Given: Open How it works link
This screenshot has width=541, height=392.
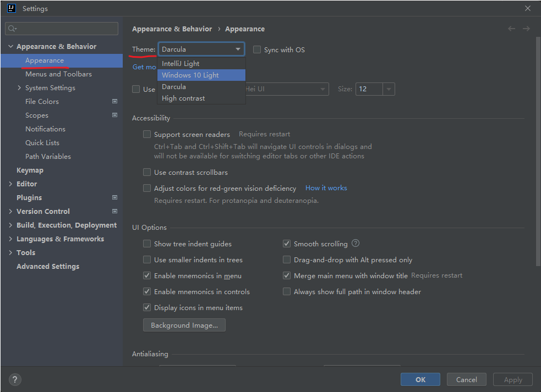Looking at the screenshot, I should [326, 188].
